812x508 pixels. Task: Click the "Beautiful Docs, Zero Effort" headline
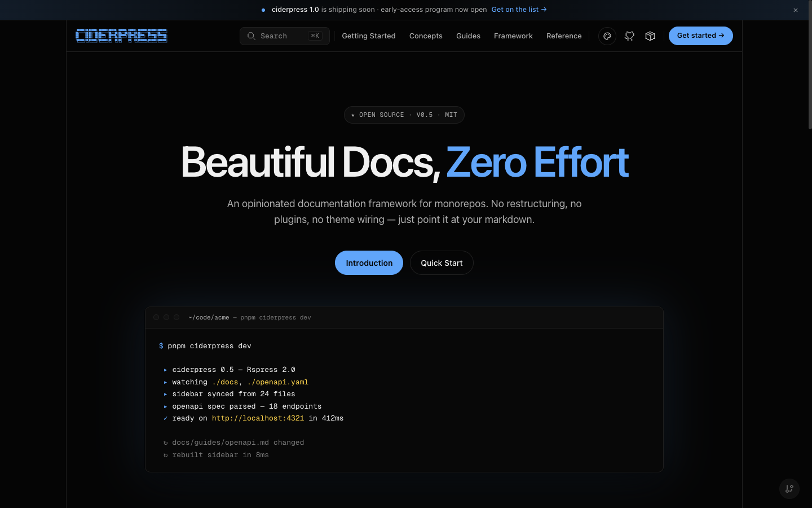(404, 163)
